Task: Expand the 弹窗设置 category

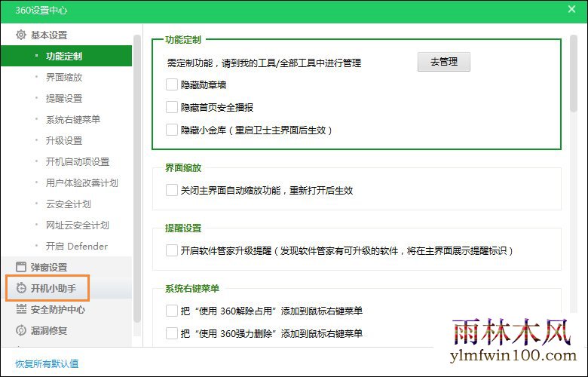Action: pyautogui.click(x=49, y=267)
